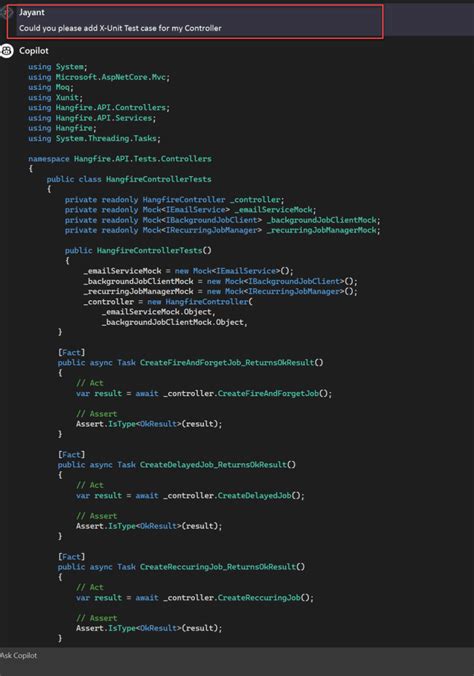Viewport: 474px width, 676px height.
Task: Click the Jayant username label
Action: coord(31,12)
